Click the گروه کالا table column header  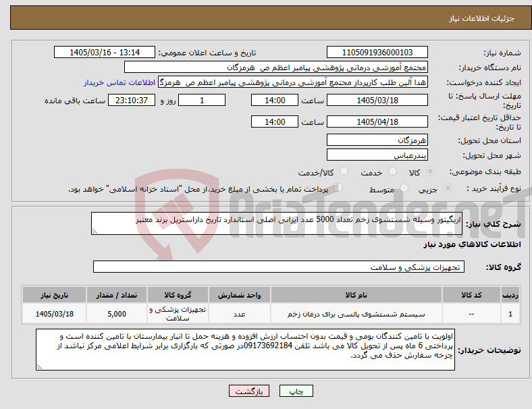(178, 295)
